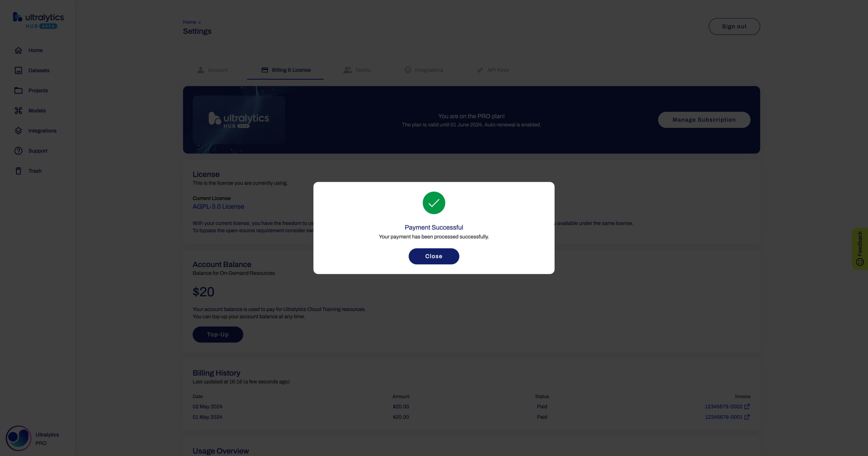868x456 pixels.
Task: Select the Datasets sidebar icon
Action: coord(18,70)
